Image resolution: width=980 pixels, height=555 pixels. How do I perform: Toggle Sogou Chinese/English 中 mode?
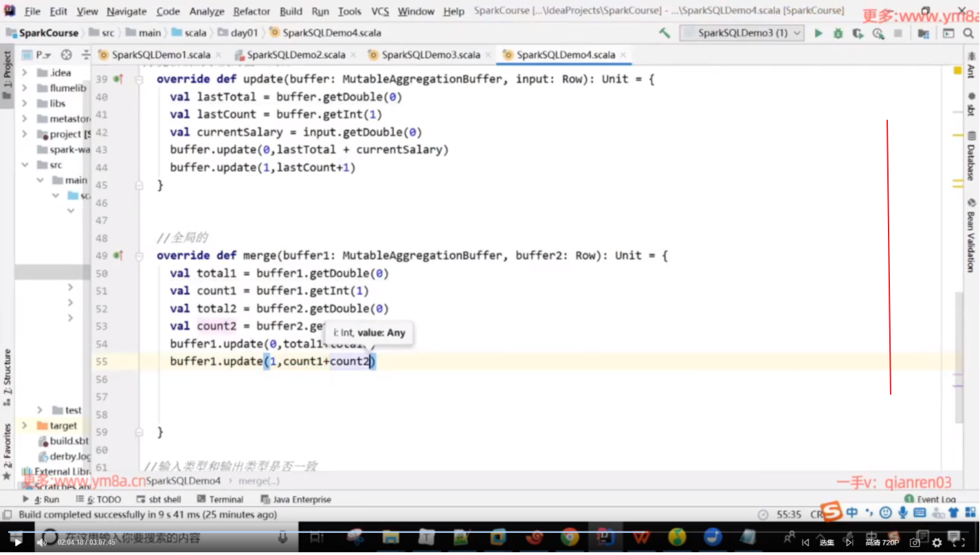[852, 513]
